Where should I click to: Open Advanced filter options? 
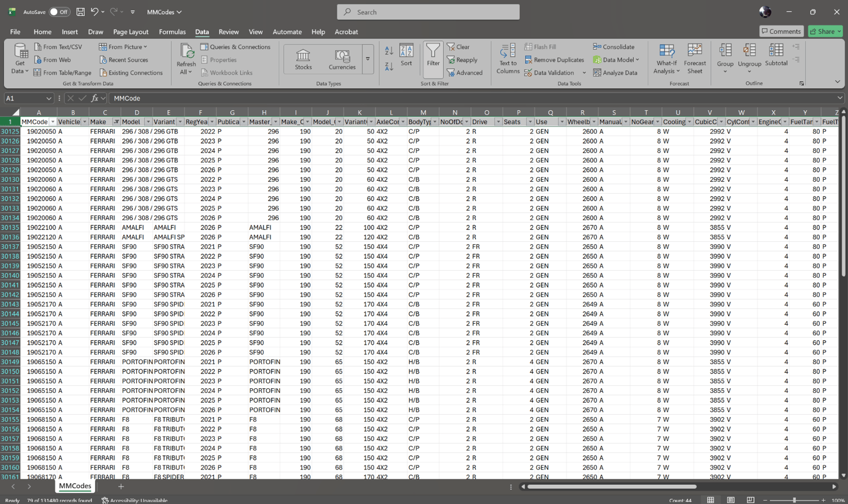(x=465, y=73)
